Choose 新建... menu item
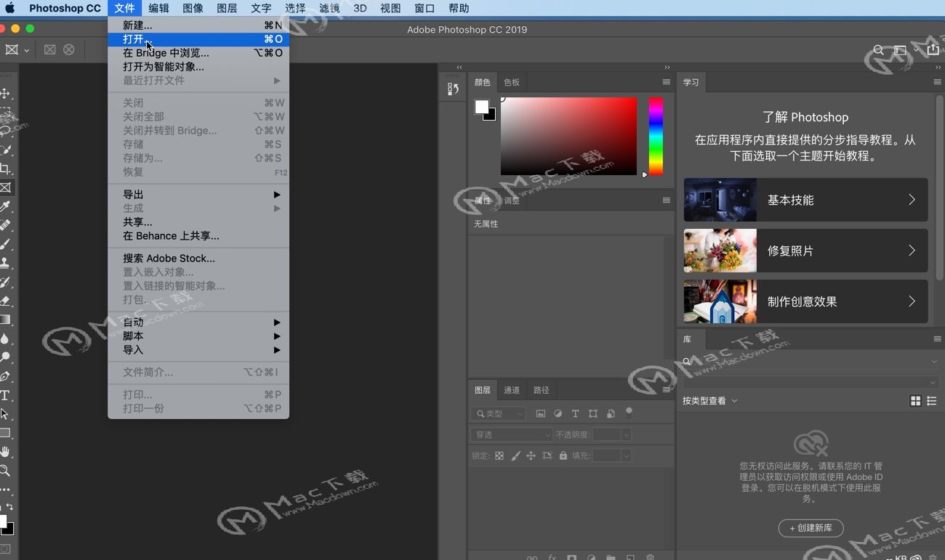Screen dimensions: 945x560 coord(198,25)
